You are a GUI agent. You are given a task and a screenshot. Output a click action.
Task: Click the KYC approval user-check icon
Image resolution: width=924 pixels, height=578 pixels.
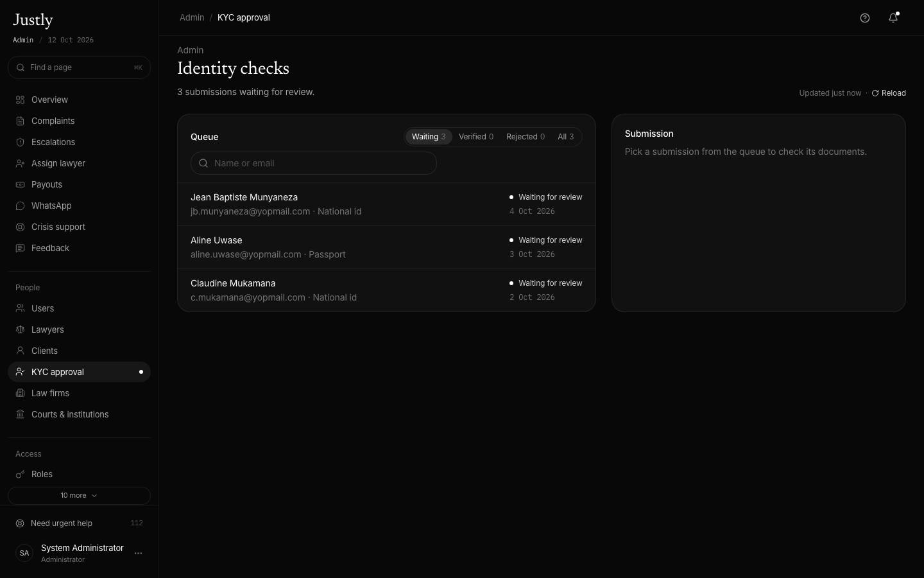(20, 372)
